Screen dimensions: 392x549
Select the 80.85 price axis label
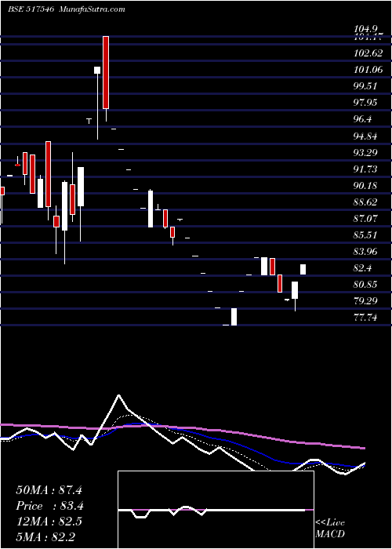365,285
